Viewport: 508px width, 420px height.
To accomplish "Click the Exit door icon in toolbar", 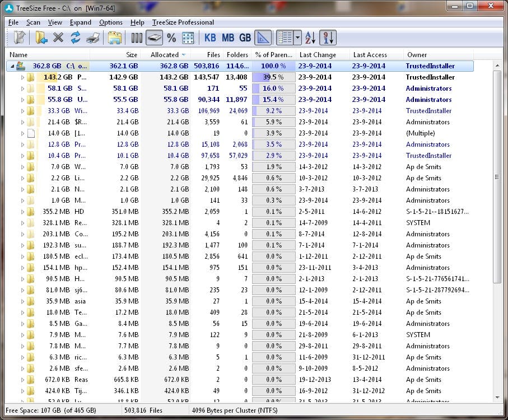I will coord(20,38).
